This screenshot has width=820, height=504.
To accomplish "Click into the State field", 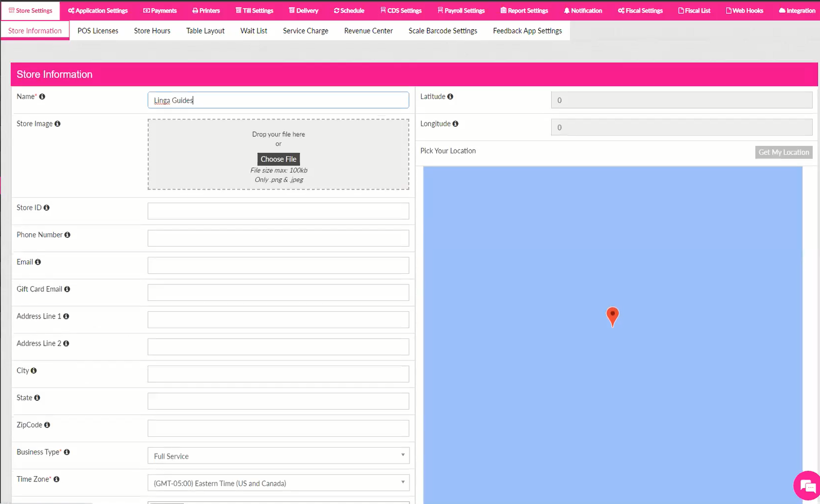I will (279, 401).
